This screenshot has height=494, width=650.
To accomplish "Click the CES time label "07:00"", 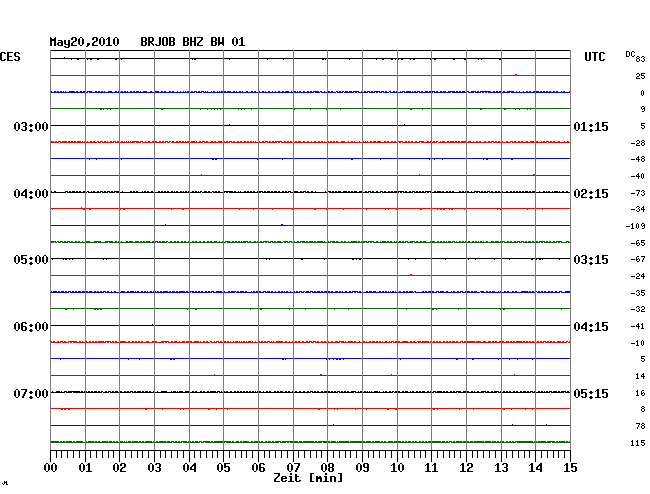I will coord(31,393).
